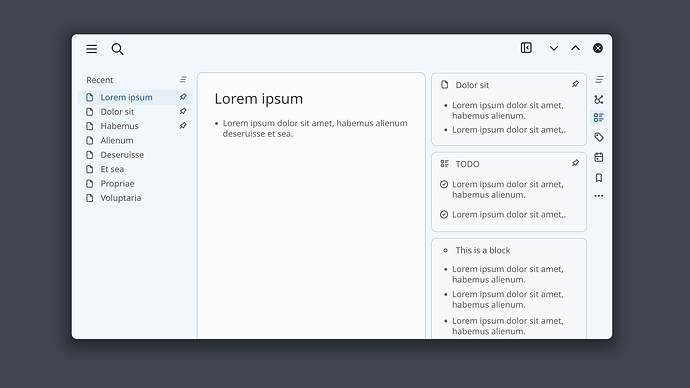Click the page icon on the Dolor sit card
The image size is (690, 388).
[444, 84]
